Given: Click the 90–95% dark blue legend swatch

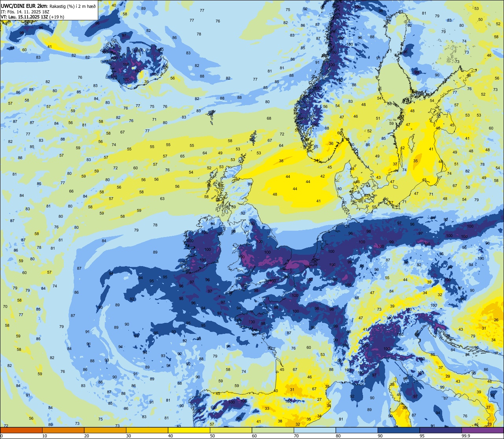Looking at the screenshot, I should click(398, 430).
